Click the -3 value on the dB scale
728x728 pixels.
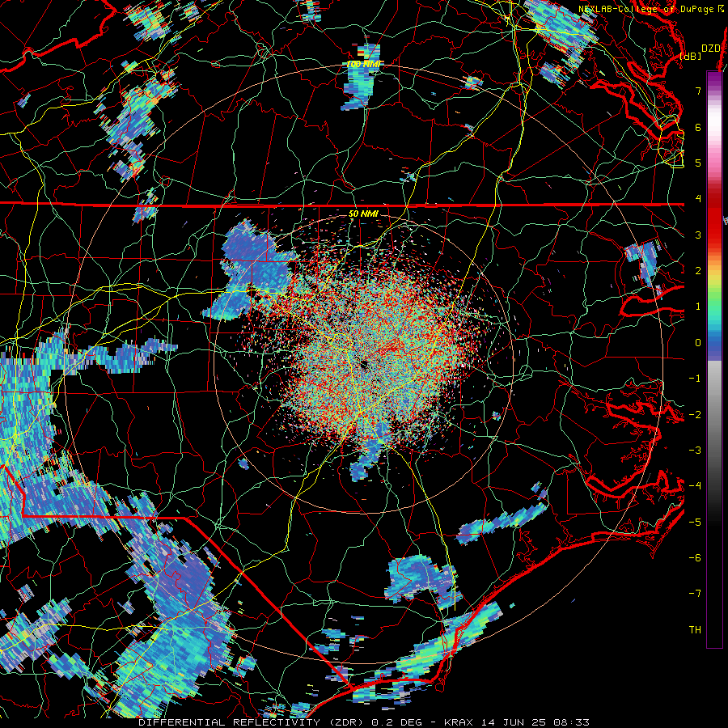click(695, 450)
